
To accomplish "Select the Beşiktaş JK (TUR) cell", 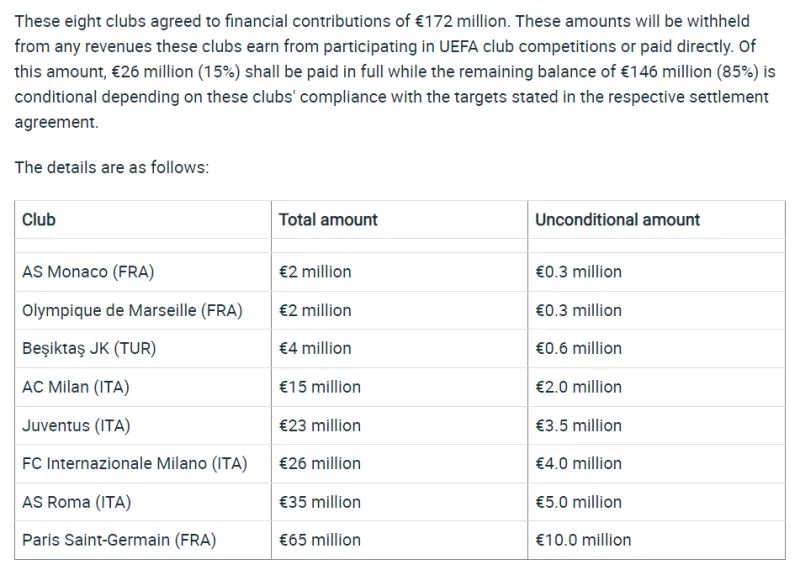I will (x=89, y=349).
